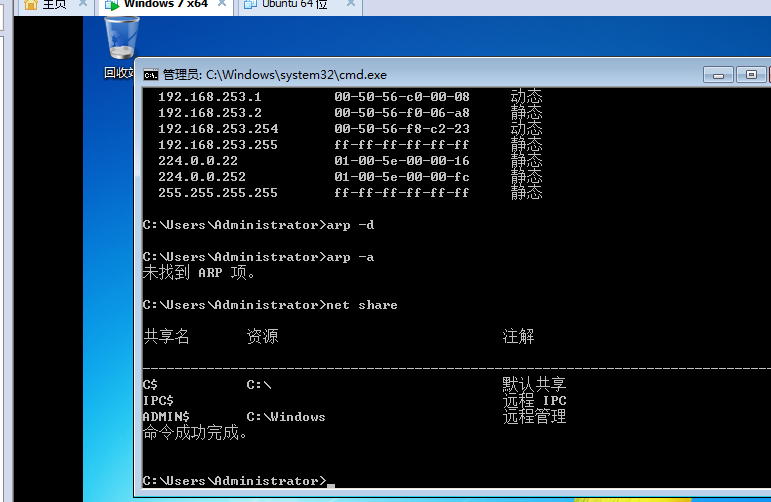This screenshot has width=771, height=502.
Task: Close the 主页 tab
Action: pyautogui.click(x=83, y=3)
